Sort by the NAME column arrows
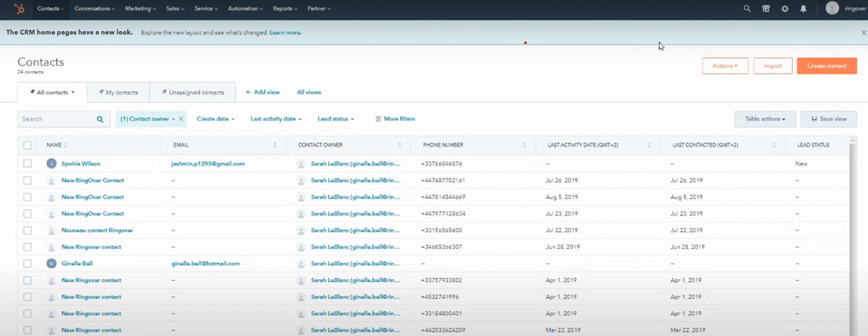868x336 pixels. pyautogui.click(x=65, y=145)
